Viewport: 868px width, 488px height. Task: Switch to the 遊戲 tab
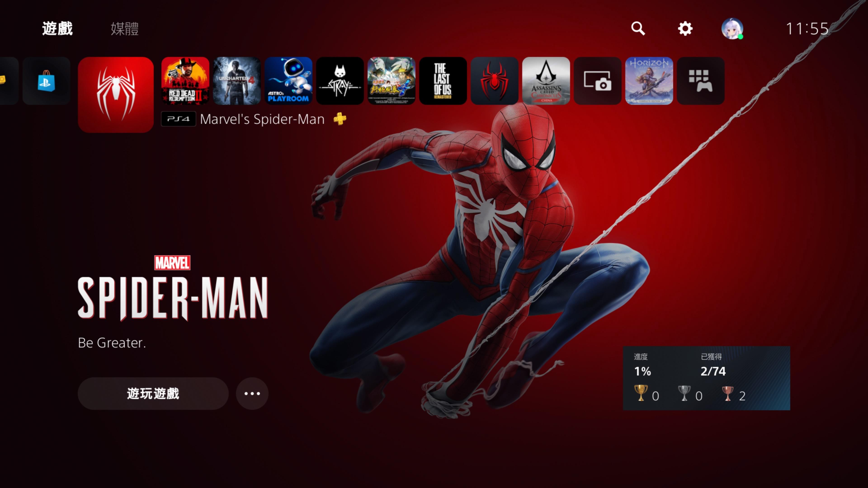click(x=57, y=29)
